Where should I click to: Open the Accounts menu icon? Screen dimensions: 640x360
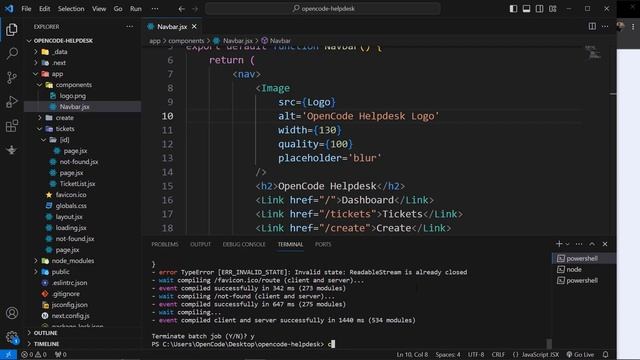12,313
